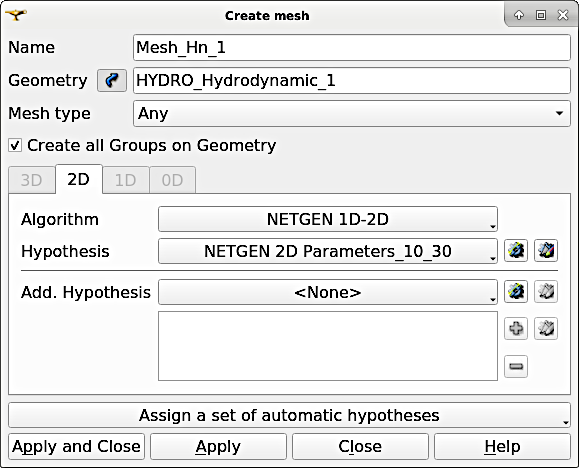Click the additional hypotheses list box
This screenshot has height=468, width=579.
(328, 346)
